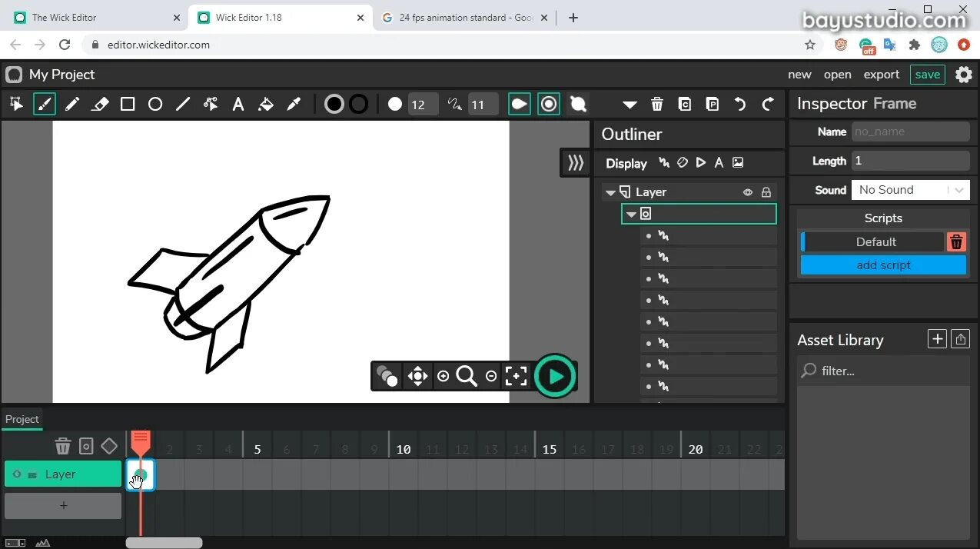
Task: Click the Asset Library upload icon
Action: tap(960, 339)
